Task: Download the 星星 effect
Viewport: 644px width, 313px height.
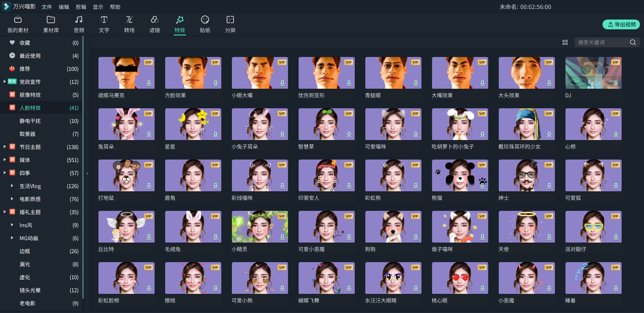Action: point(216,134)
